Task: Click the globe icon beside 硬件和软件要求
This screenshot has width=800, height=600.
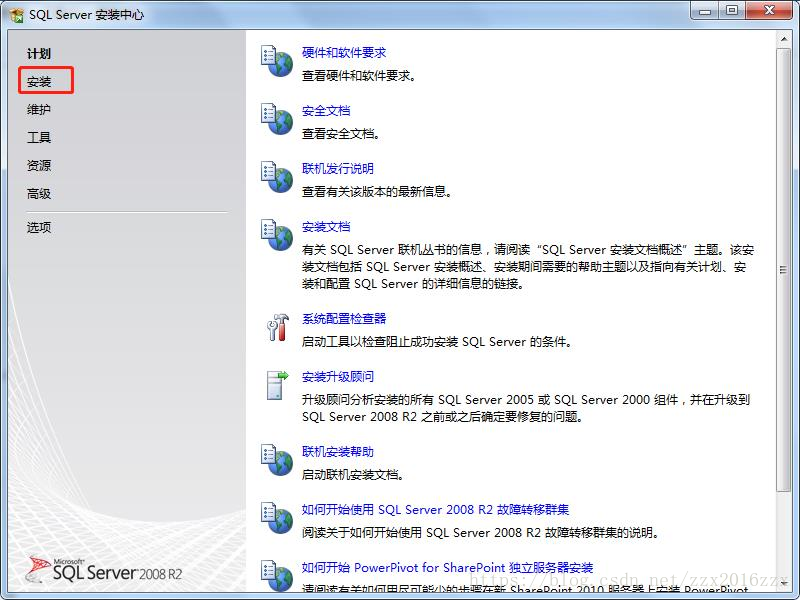Action: point(277,61)
